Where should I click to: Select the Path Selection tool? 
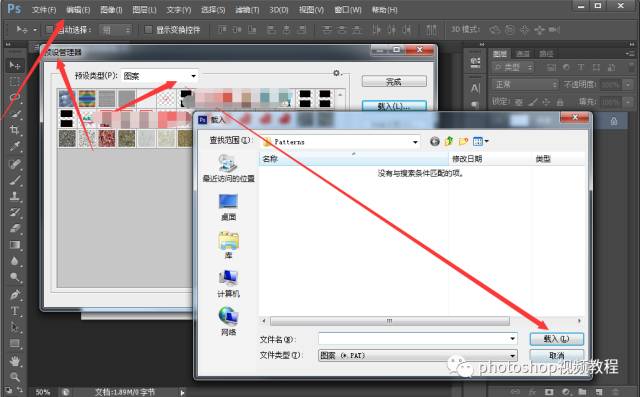point(15,327)
